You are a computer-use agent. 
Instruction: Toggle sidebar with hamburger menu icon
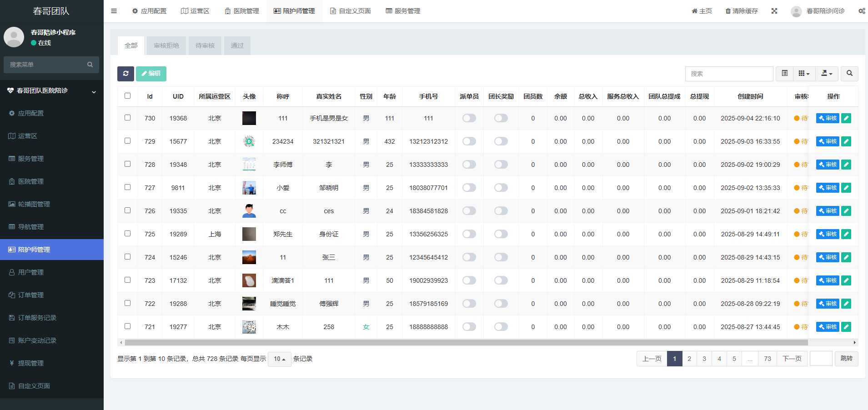pyautogui.click(x=114, y=11)
